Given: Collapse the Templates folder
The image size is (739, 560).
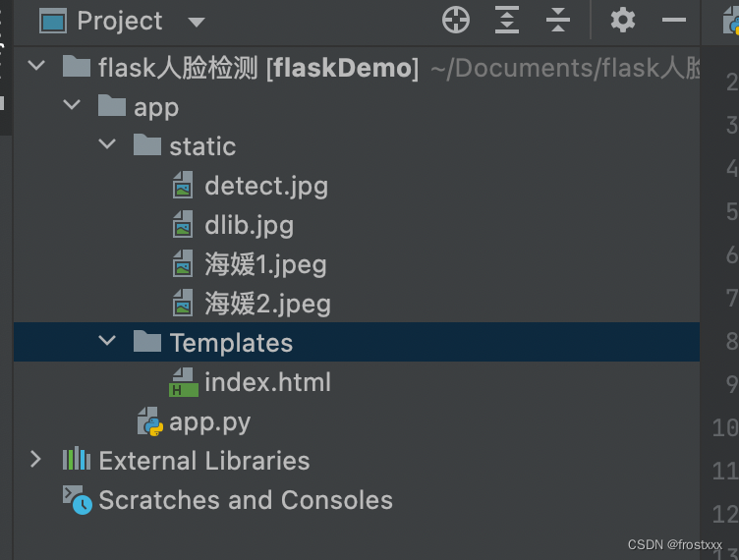Looking at the screenshot, I should (x=108, y=342).
